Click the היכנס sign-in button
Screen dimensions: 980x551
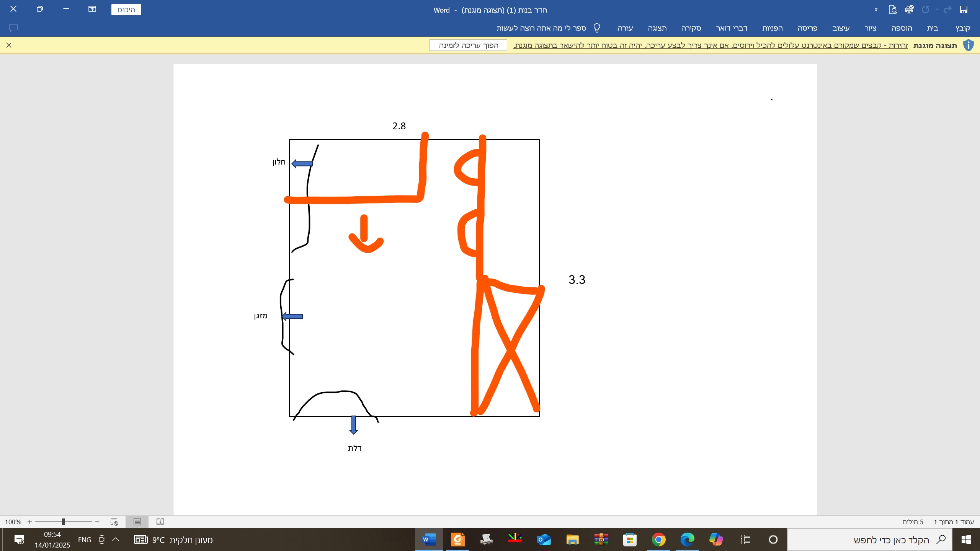point(126,10)
